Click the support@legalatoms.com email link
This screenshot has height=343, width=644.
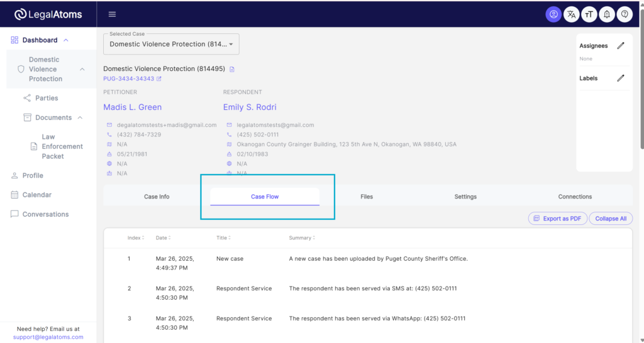[x=48, y=337]
